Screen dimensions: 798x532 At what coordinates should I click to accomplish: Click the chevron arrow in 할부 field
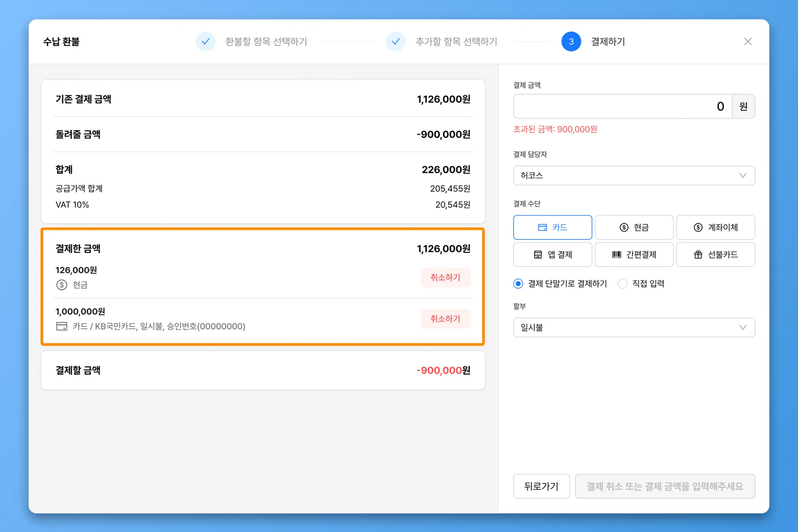(743, 327)
